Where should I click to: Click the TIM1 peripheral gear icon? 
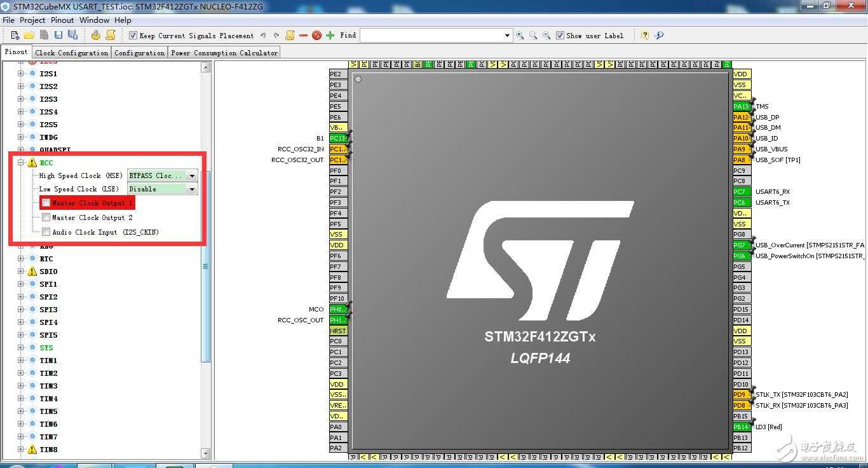pos(32,361)
